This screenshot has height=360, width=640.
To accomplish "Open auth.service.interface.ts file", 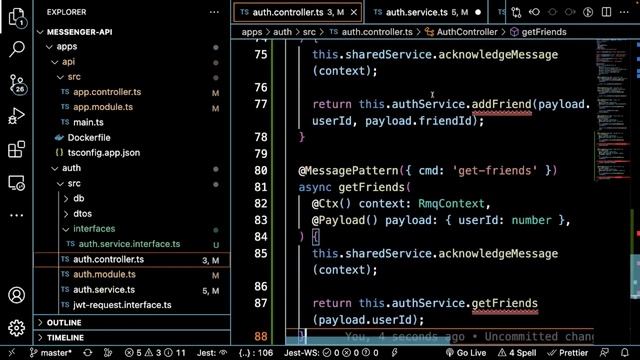I will point(129,244).
